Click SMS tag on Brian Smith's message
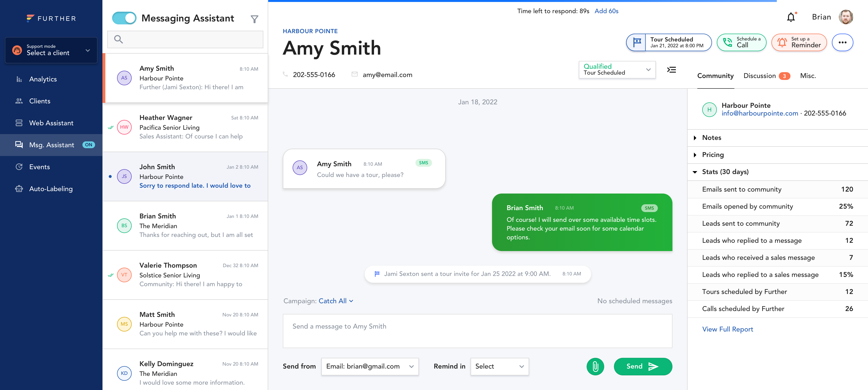 click(649, 208)
